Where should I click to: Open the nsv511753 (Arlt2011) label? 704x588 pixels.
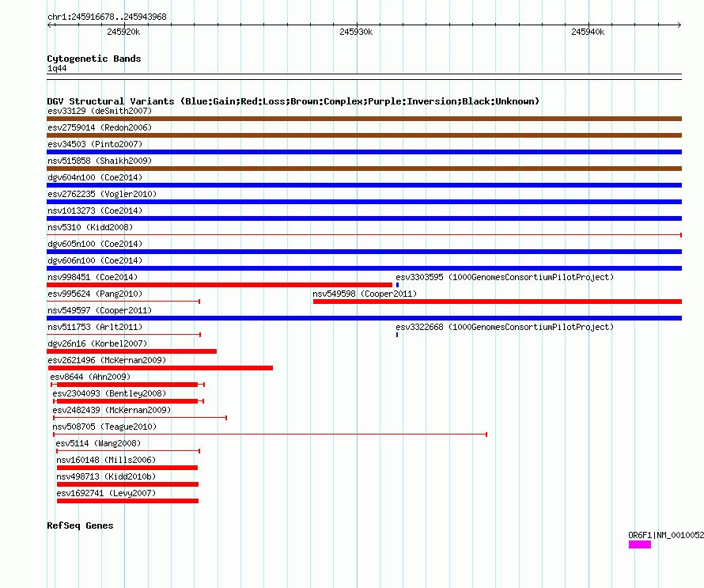point(95,327)
